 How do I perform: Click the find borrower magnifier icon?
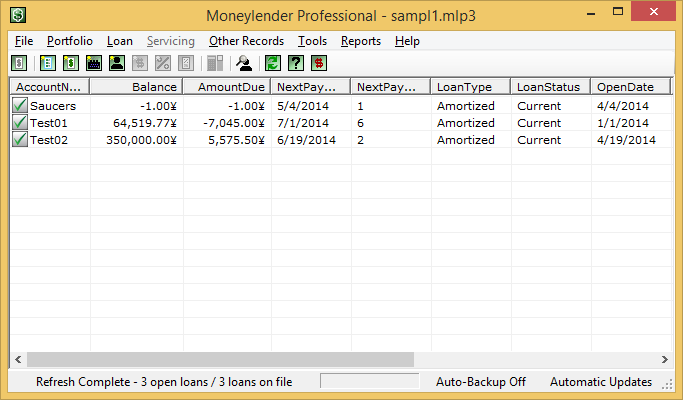(244, 63)
